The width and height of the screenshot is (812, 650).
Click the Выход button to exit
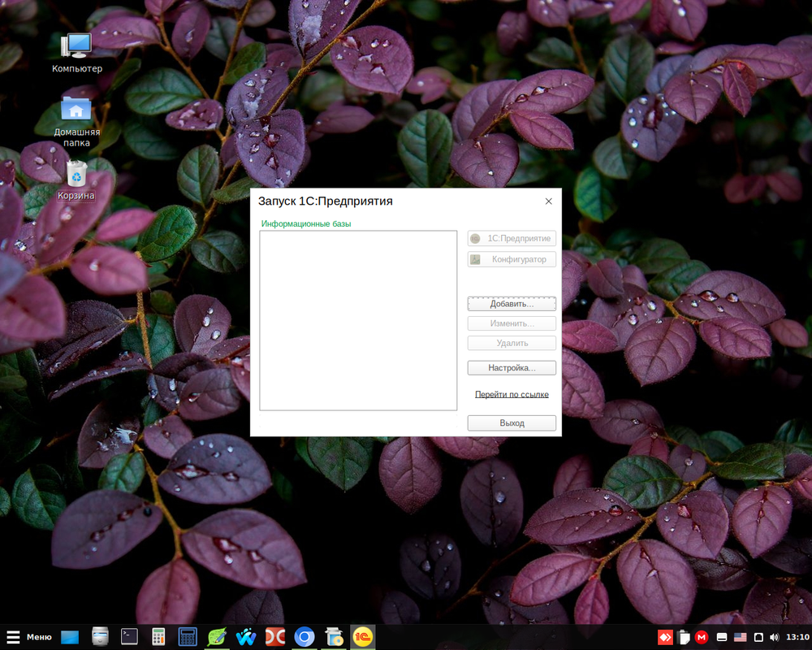(512, 423)
